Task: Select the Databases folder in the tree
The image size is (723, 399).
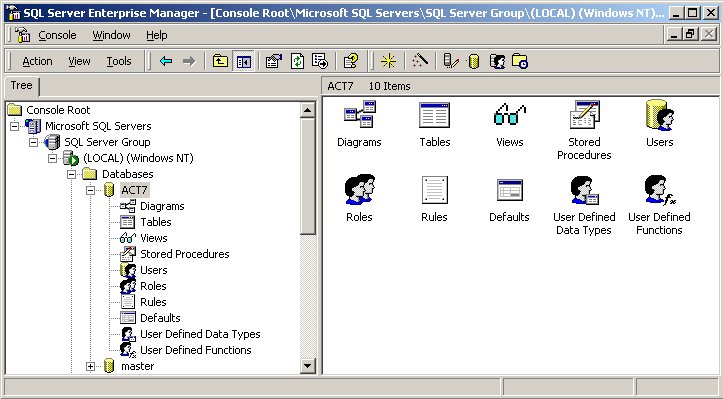Action: [x=127, y=174]
